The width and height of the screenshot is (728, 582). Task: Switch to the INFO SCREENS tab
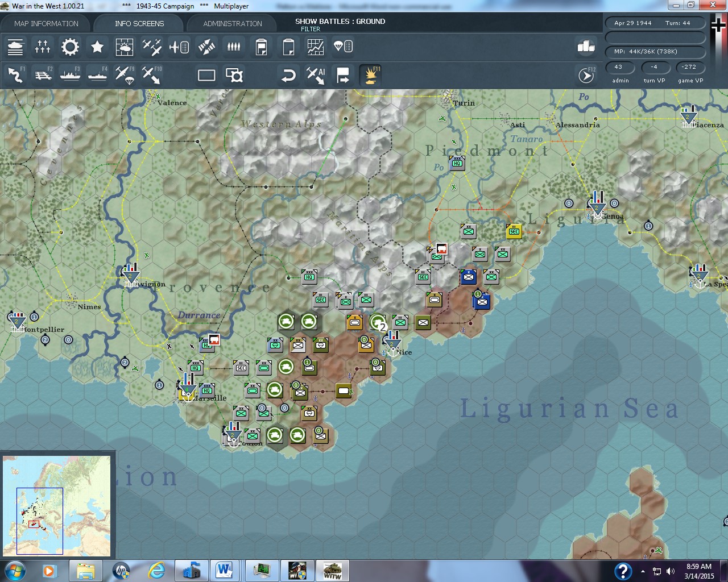coord(139,23)
